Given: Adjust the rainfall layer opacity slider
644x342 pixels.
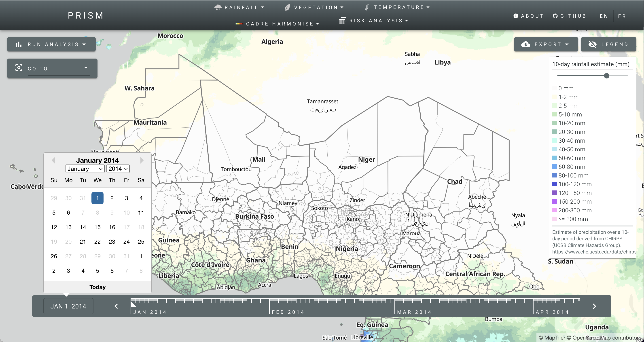Looking at the screenshot, I should pos(606,76).
